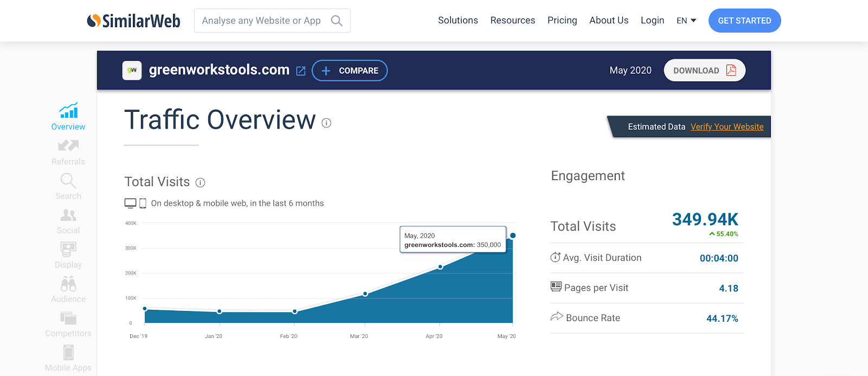Open Display icon in sidebar
The width and height of the screenshot is (868, 376).
point(68,249)
